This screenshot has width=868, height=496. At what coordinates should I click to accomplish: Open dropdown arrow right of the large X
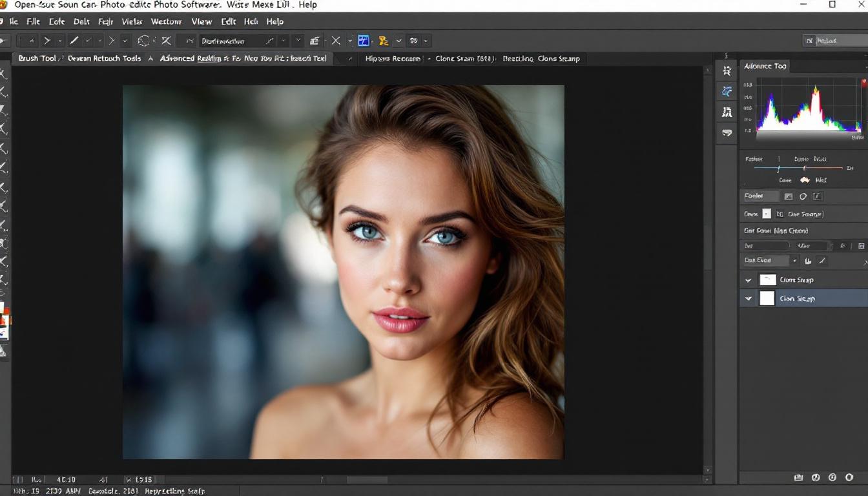(350, 41)
